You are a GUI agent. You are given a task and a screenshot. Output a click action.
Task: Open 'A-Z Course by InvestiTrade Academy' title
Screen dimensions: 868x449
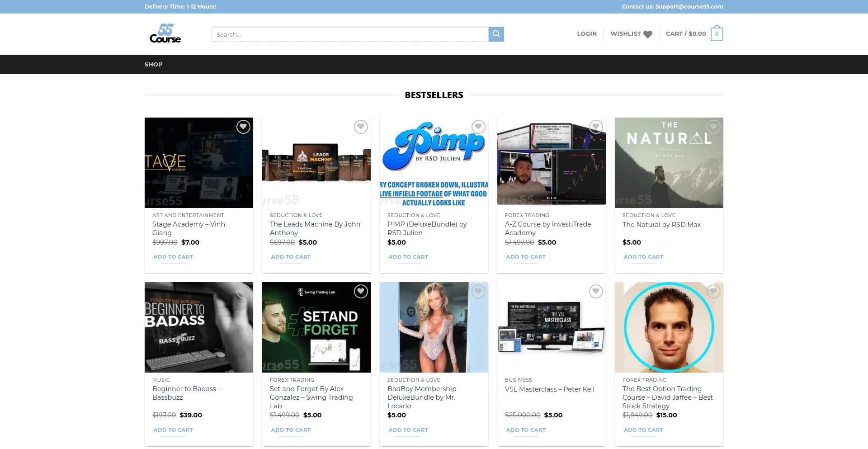pyautogui.click(x=548, y=228)
